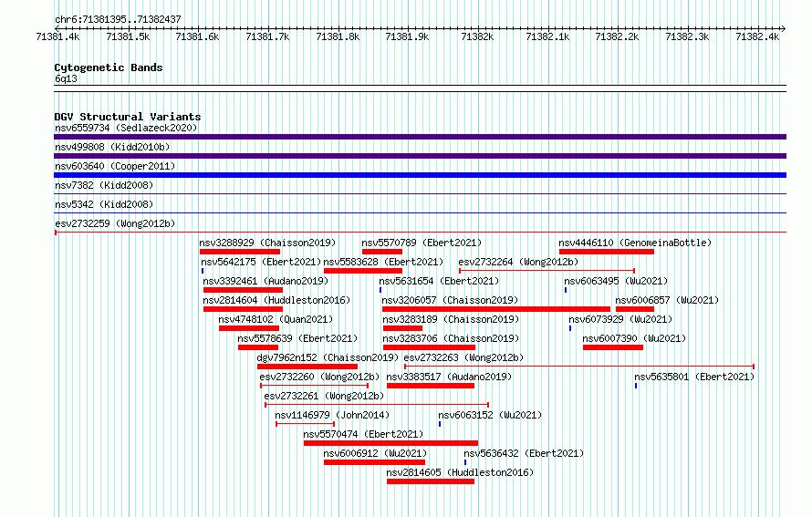Click the chr6:71381395..71382437 region label

click(118, 19)
